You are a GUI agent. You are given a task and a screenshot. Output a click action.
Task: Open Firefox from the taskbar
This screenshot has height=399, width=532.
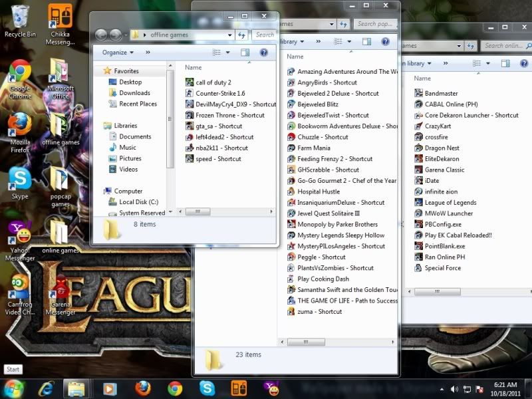coord(143,388)
